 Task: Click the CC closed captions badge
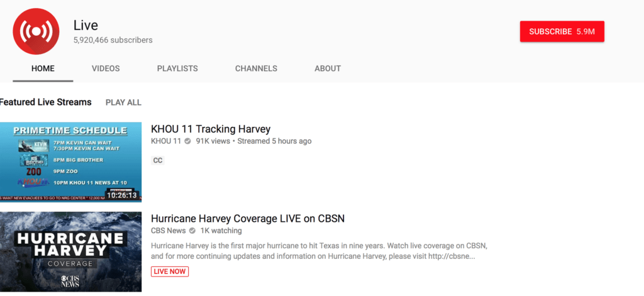coord(158,160)
